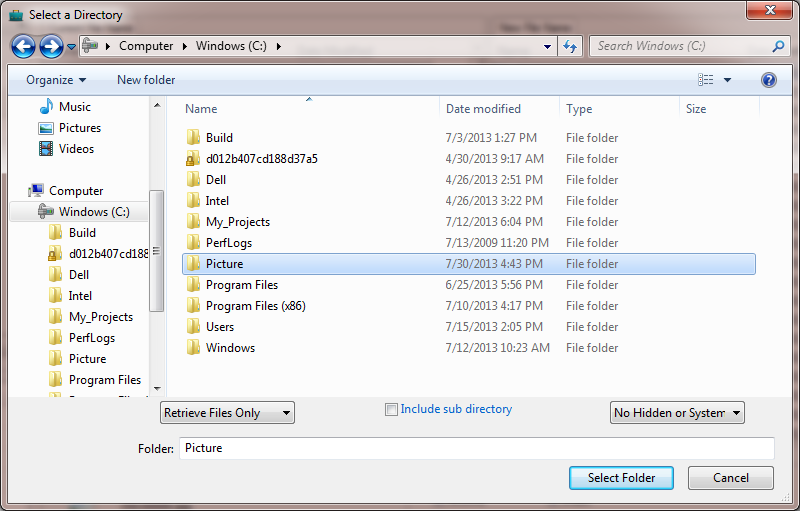
Task: Refresh the Windows (C:) listing
Action: click(x=570, y=46)
